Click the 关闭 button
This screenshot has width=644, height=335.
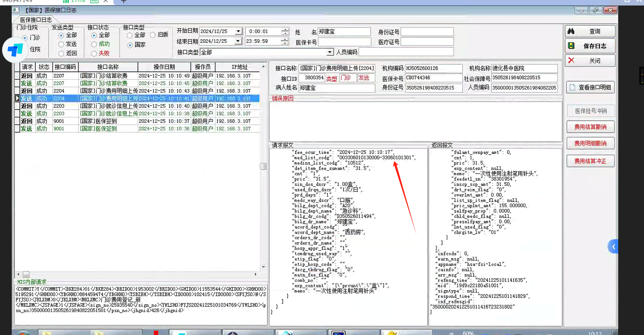pyautogui.click(x=590, y=60)
